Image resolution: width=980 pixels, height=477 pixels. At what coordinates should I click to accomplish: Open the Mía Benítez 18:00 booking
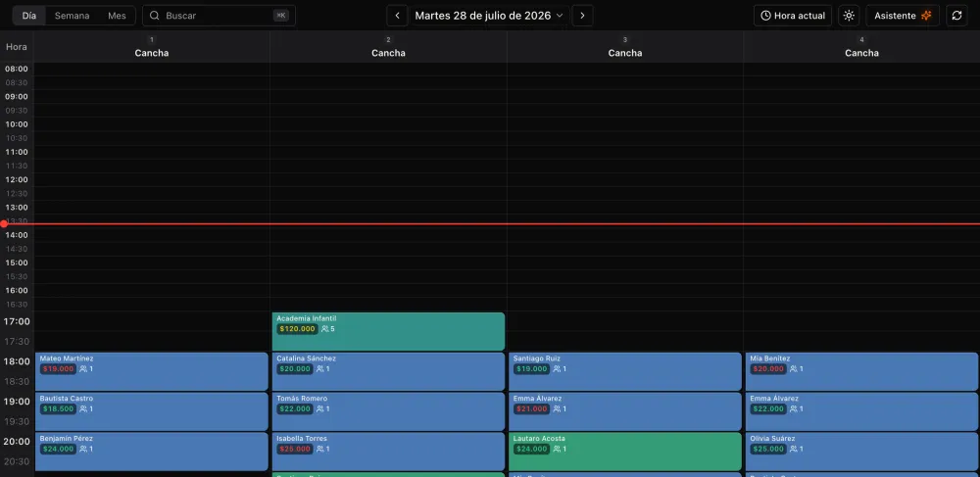coord(862,371)
